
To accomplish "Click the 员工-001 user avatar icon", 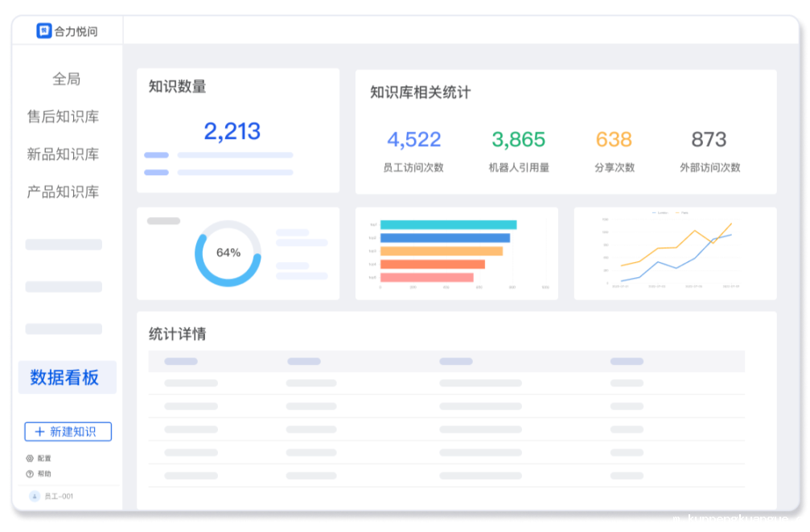I will tap(35, 496).
